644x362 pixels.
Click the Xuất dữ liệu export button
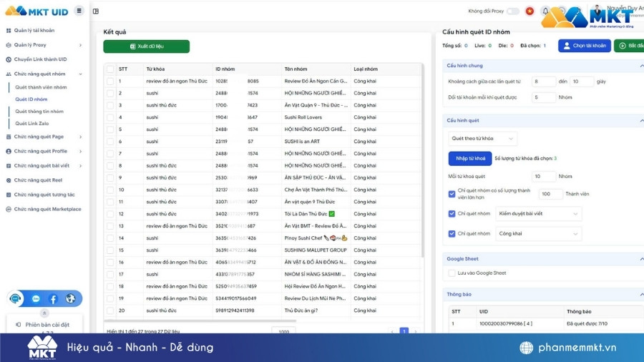pyautogui.click(x=147, y=47)
